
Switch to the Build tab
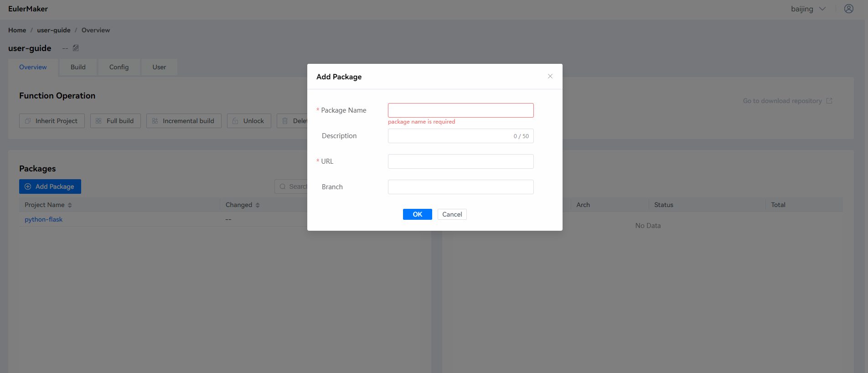78,67
